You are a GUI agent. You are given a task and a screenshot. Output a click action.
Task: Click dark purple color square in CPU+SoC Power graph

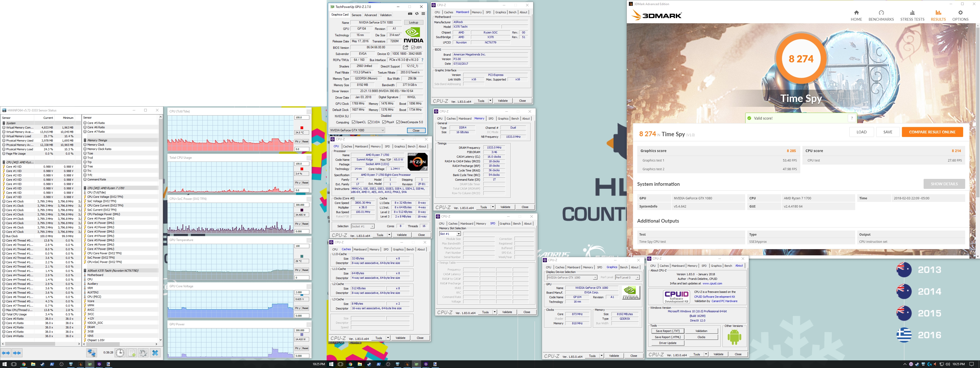click(x=302, y=210)
